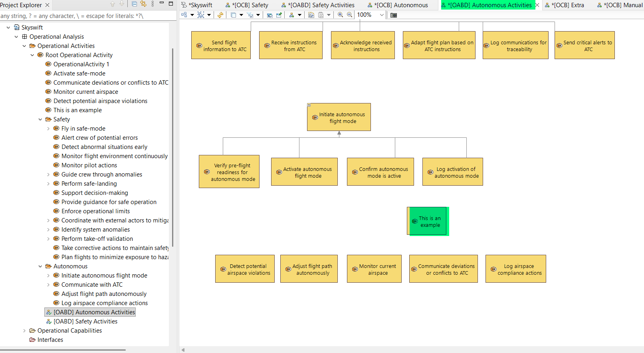The image size is (644, 353).
Task: Expand Communicate with ATC tree item
Action: point(48,285)
